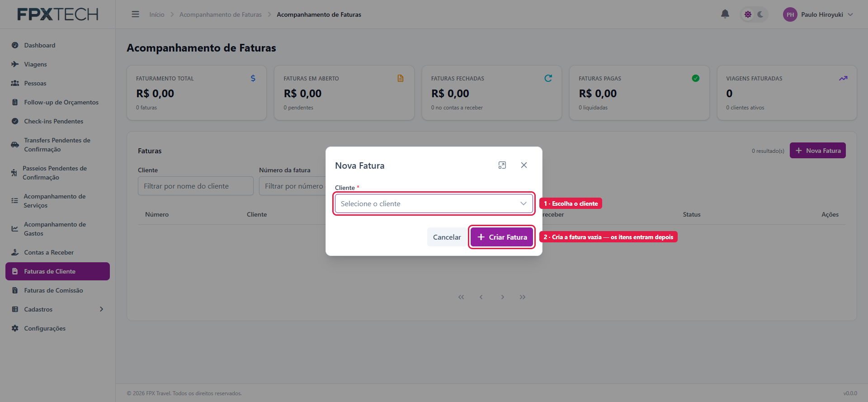Click the Nova Fatura button in Faturas panel
868x402 pixels.
817,151
